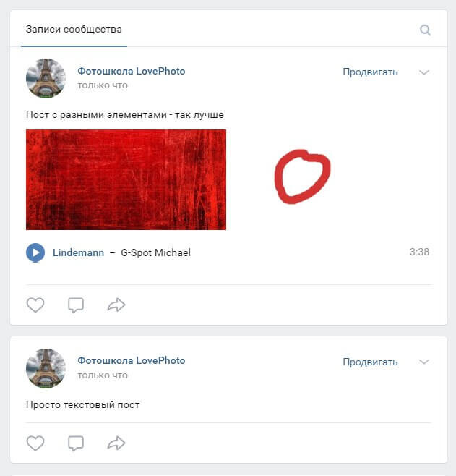Expand first post options chevron
456x476 pixels.
pyautogui.click(x=424, y=72)
